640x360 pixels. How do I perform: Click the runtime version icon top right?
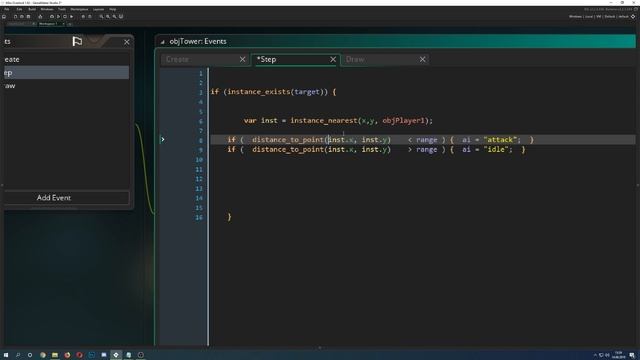tap(636, 9)
